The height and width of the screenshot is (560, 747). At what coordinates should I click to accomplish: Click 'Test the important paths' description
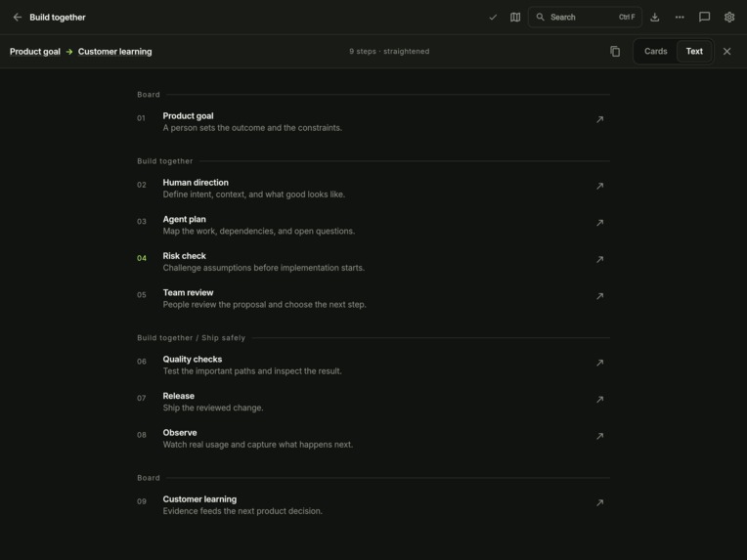click(252, 371)
